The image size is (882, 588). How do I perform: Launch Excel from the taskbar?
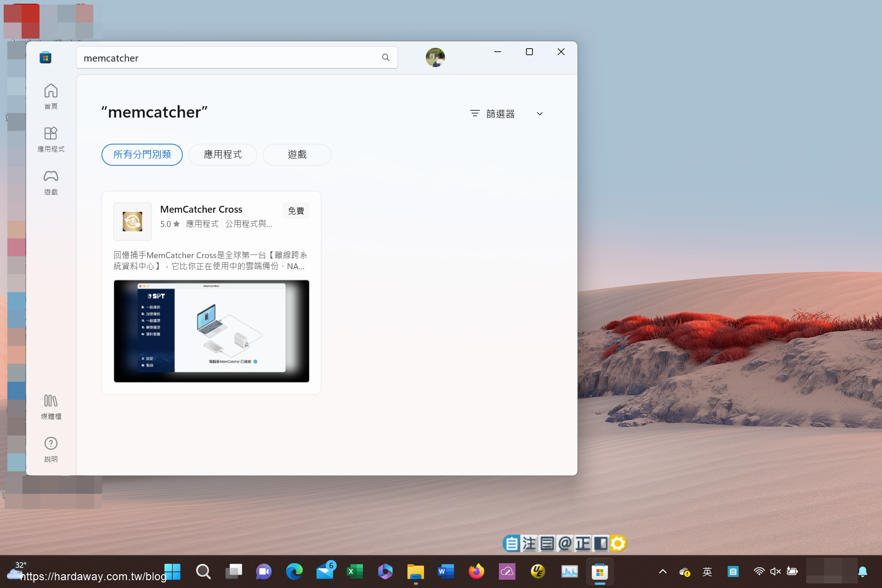(x=355, y=571)
